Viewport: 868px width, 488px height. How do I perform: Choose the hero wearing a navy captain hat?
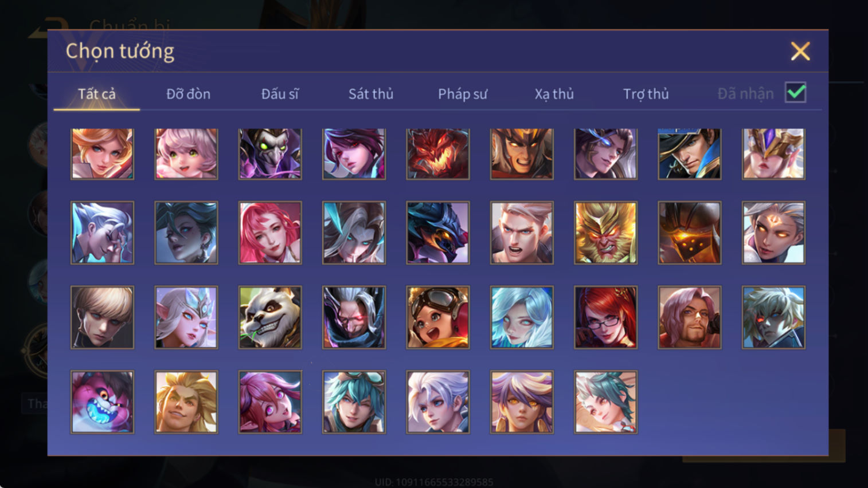click(689, 154)
